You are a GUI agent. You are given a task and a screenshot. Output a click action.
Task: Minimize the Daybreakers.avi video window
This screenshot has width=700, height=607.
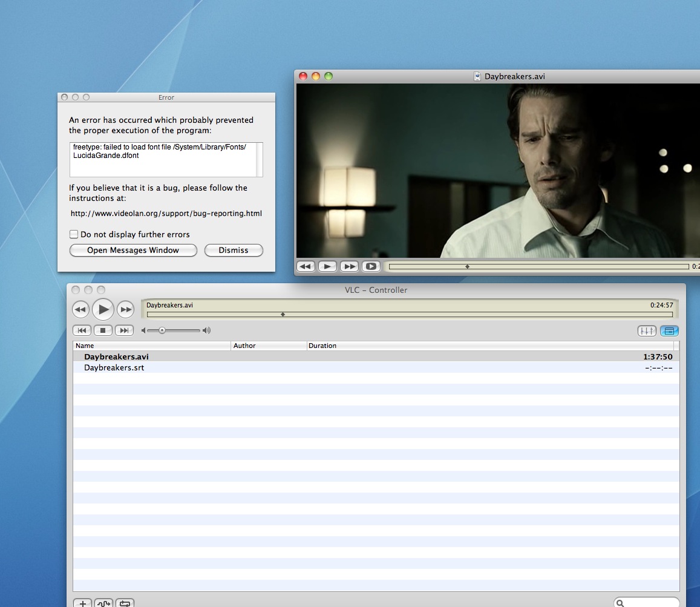click(x=316, y=76)
